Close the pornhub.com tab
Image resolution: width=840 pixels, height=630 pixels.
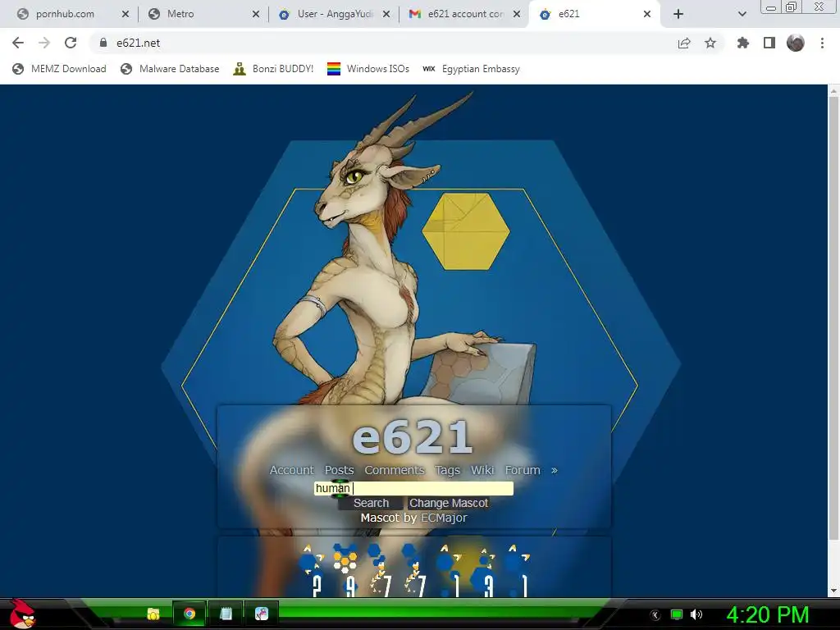[x=126, y=14]
